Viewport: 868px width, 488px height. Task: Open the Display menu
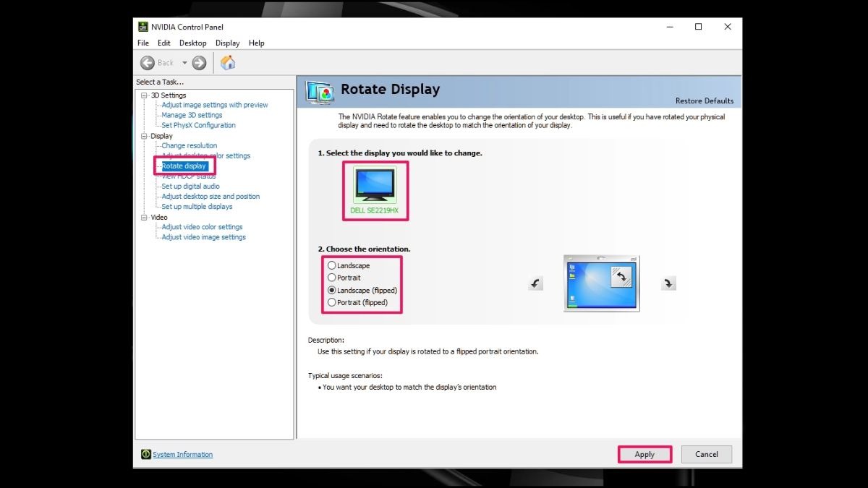(227, 43)
